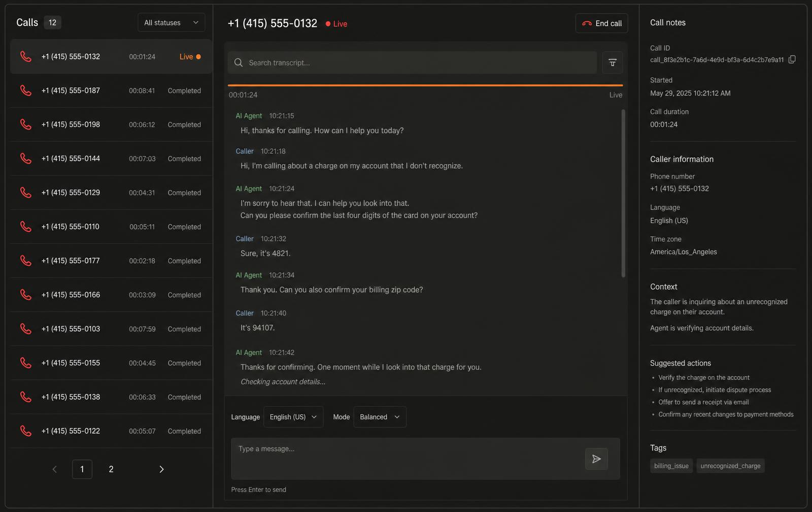End the live call
Screen dimensions: 812x512
601,23
